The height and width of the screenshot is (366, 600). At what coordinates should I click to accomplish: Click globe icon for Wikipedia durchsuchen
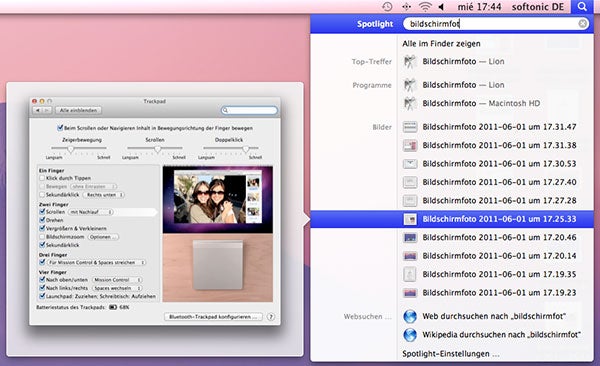(410, 335)
